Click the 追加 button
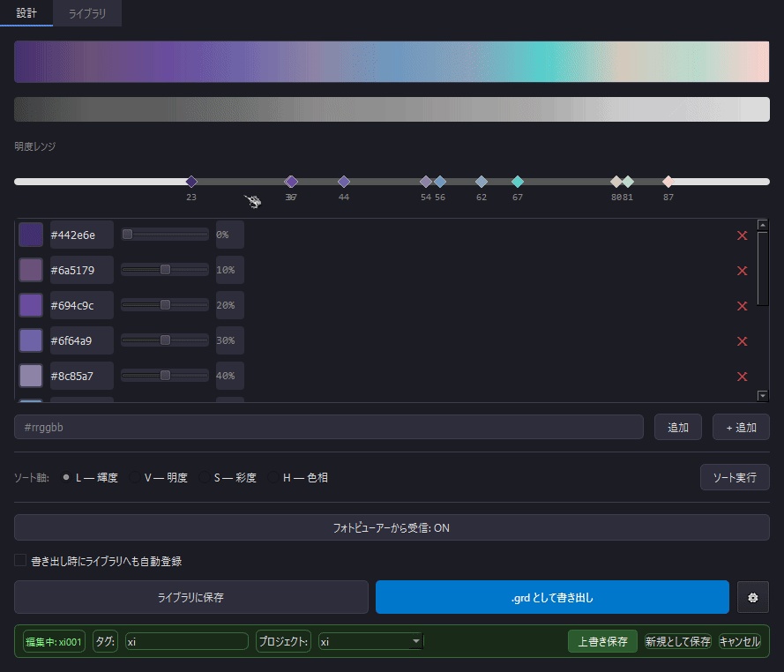This screenshot has height=672, width=784. (678, 427)
